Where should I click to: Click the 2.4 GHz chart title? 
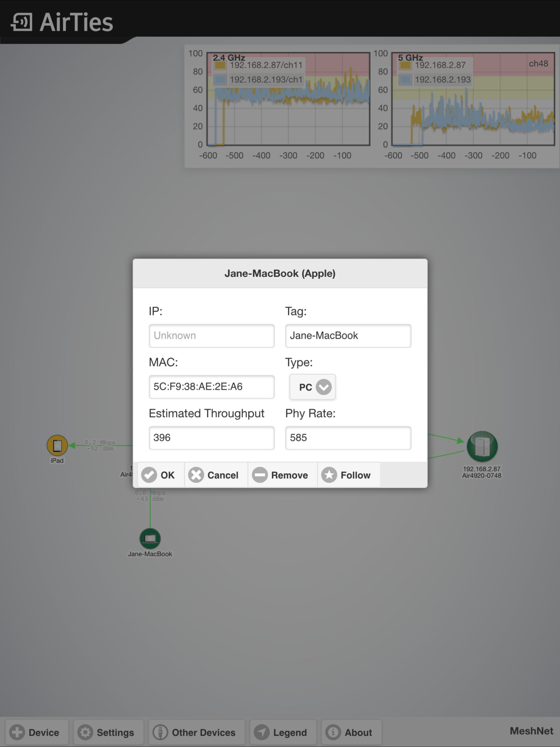click(229, 58)
